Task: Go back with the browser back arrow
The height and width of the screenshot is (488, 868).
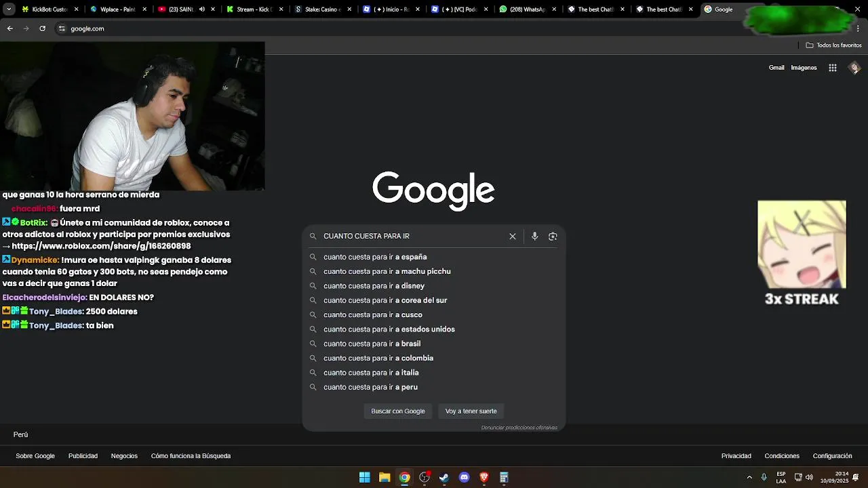Action: tap(10, 28)
